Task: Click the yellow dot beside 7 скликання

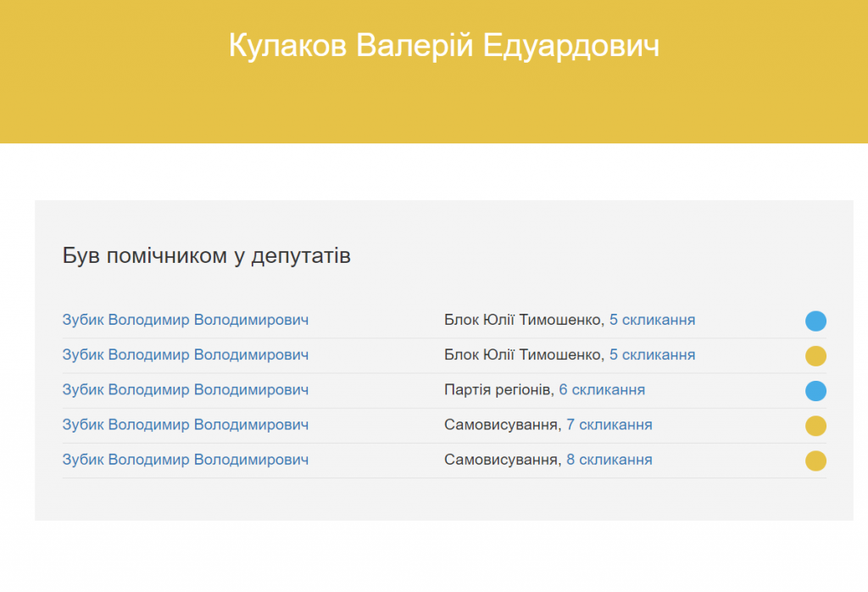Action: [815, 426]
